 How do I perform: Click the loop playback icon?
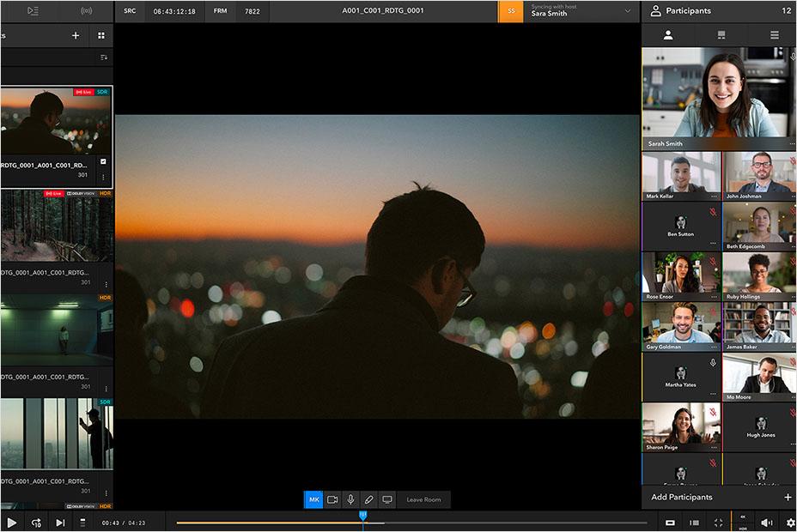click(x=34, y=521)
